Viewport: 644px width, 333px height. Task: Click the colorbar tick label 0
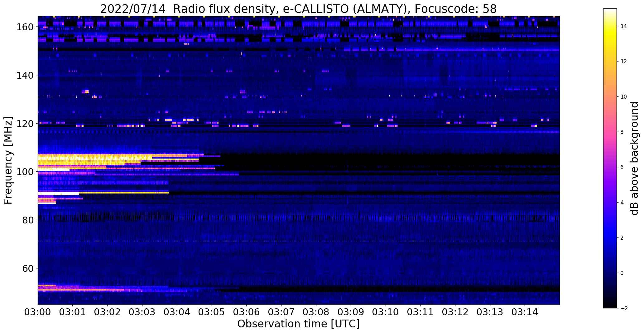pos(622,273)
